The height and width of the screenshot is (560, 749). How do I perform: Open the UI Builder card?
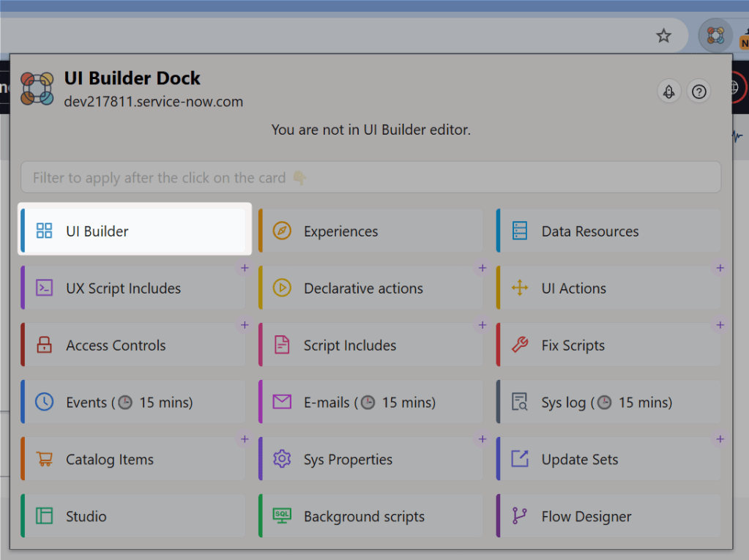(134, 230)
